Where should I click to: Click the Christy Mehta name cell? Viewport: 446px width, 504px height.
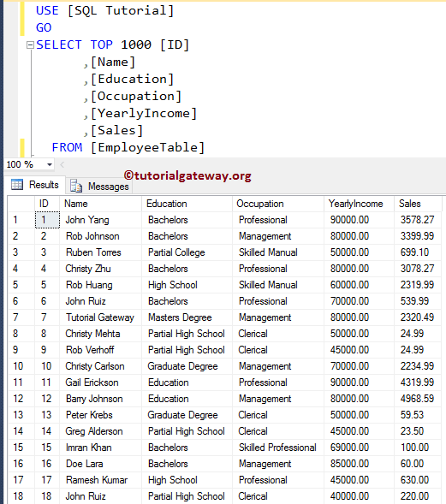pos(100,334)
